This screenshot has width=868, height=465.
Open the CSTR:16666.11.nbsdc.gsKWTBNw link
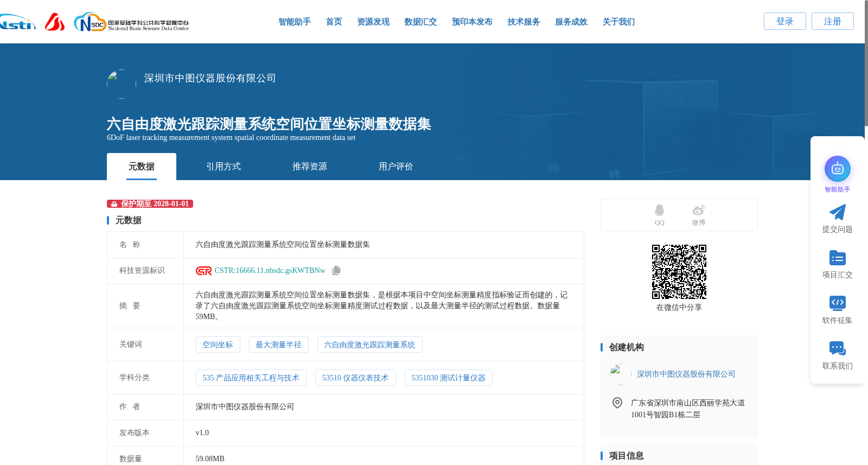270,270
